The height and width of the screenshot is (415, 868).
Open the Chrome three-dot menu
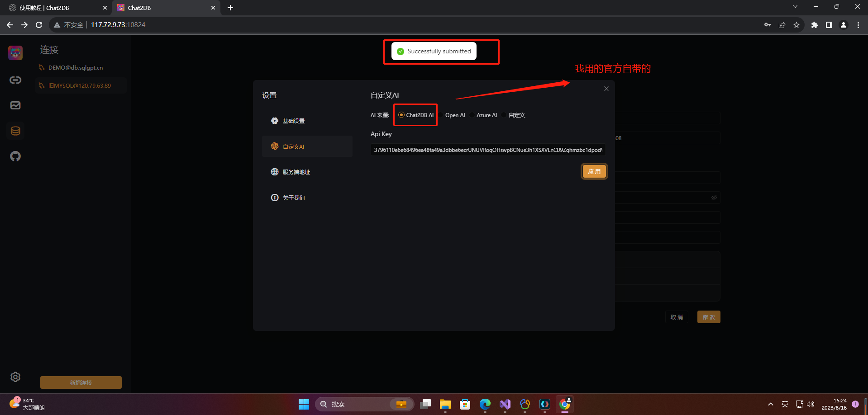858,25
